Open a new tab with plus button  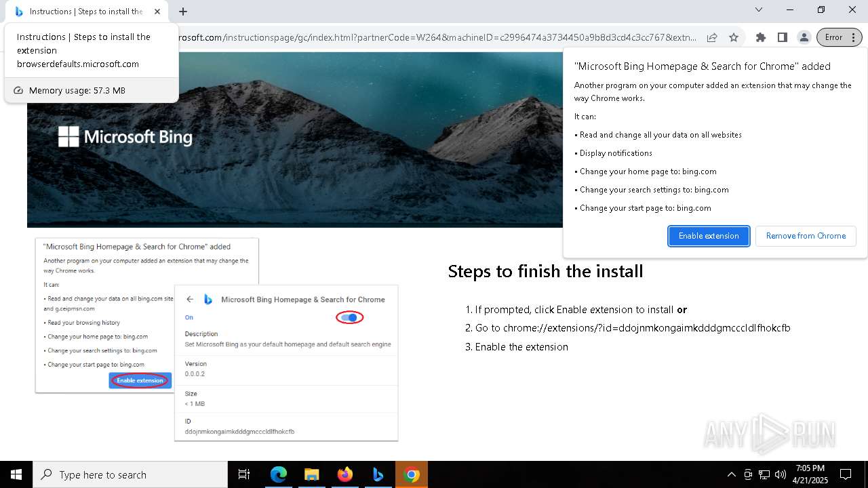183,11
